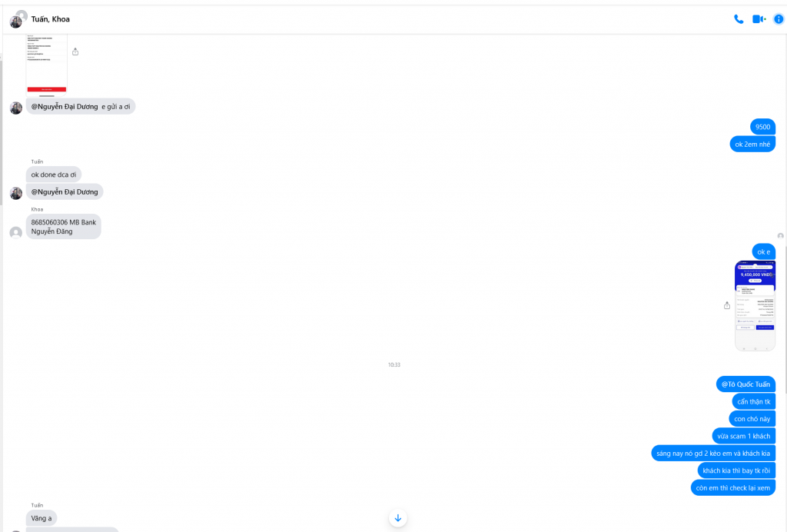The width and height of the screenshot is (787, 532).
Task: Forward the 9,450,000 VND transfer screenshot
Action: click(x=727, y=305)
